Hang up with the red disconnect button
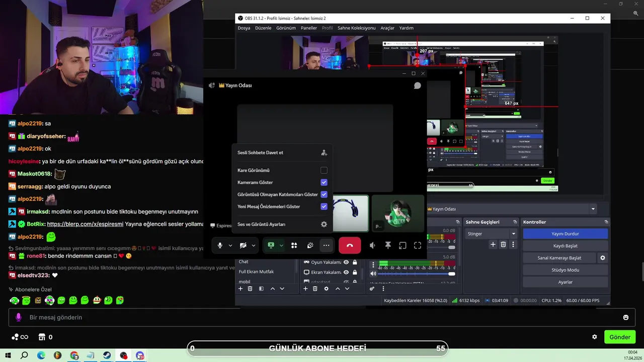The height and width of the screenshot is (362, 644). (350, 245)
